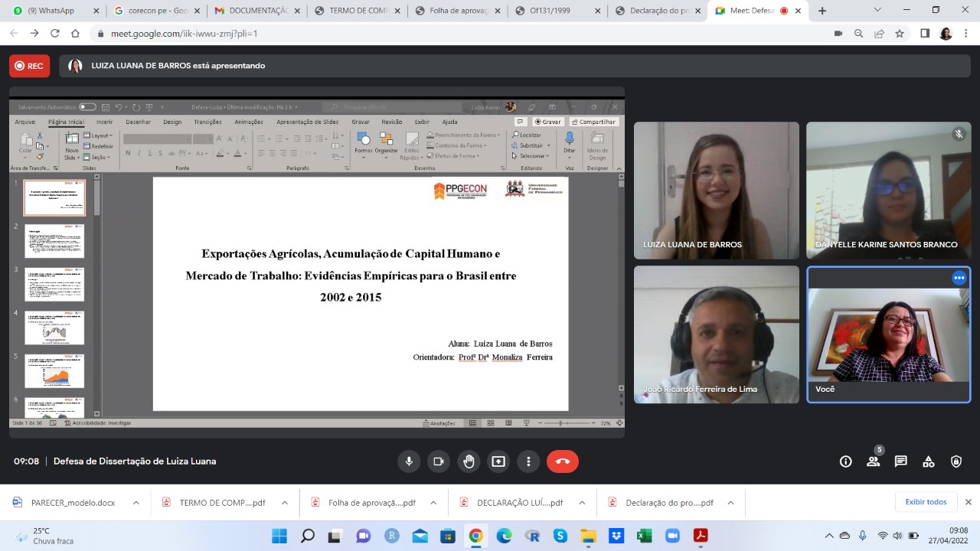980x551 pixels.
Task: Open Chrome camera permission indicator in address bar
Action: point(838,34)
